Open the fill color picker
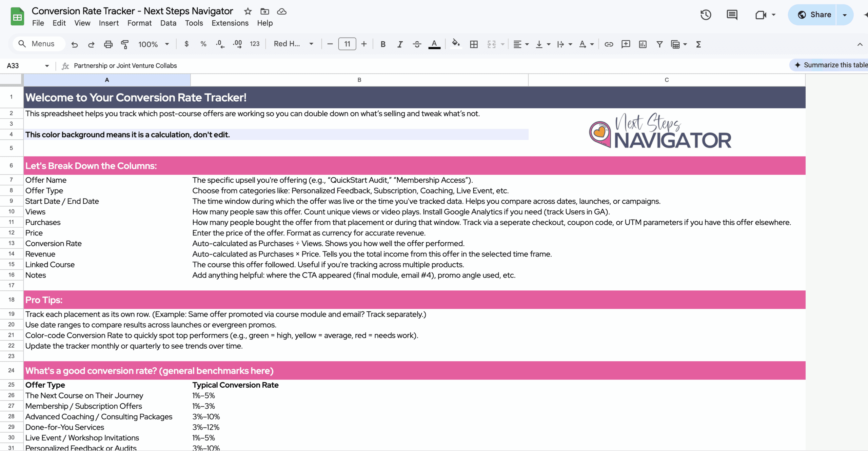 pyautogui.click(x=456, y=44)
